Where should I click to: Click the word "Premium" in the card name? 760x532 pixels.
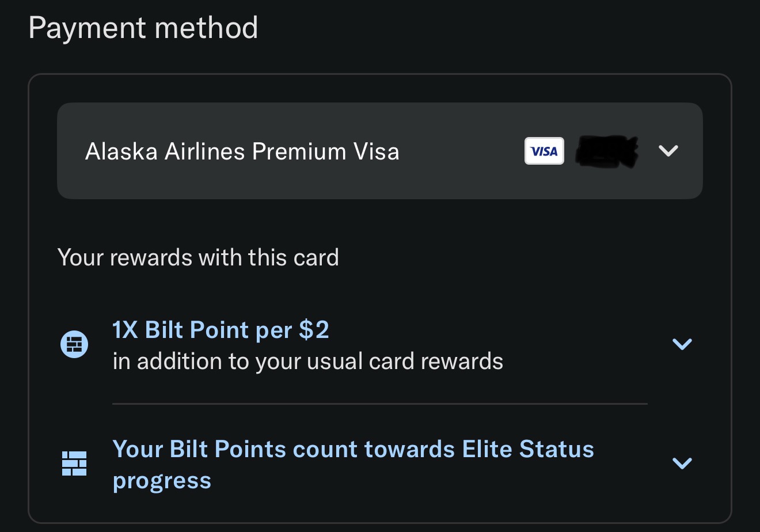299,151
